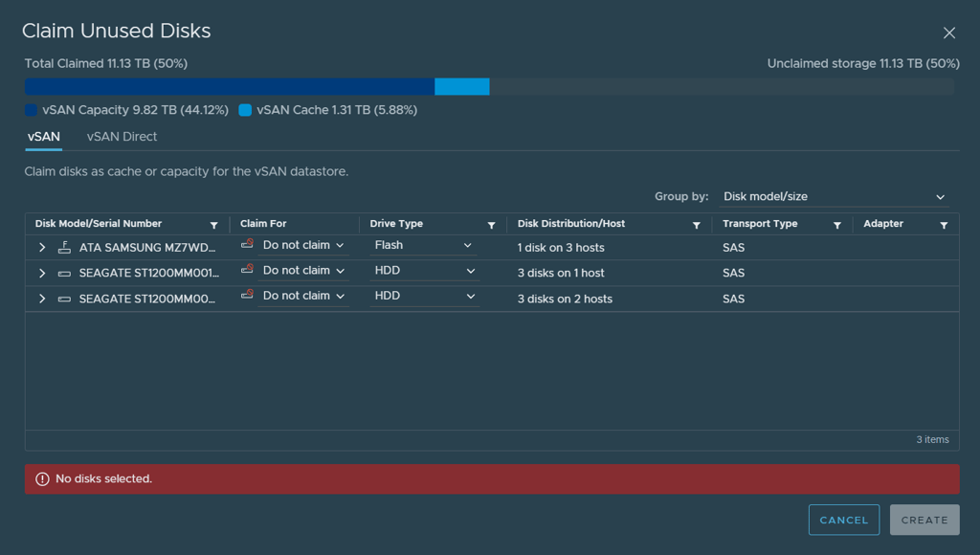Open Drive Type dropdown showing Flash

click(424, 245)
